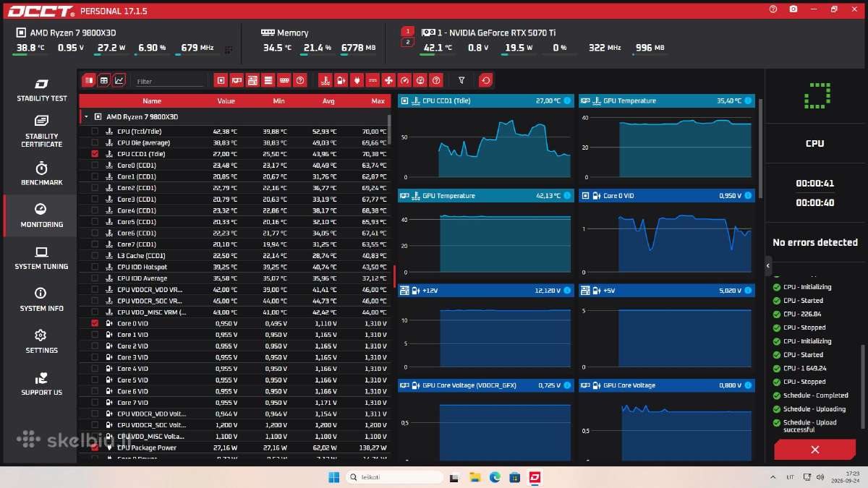Select the Monitoring section
Screen dimensions: 868x488
tap(41, 215)
